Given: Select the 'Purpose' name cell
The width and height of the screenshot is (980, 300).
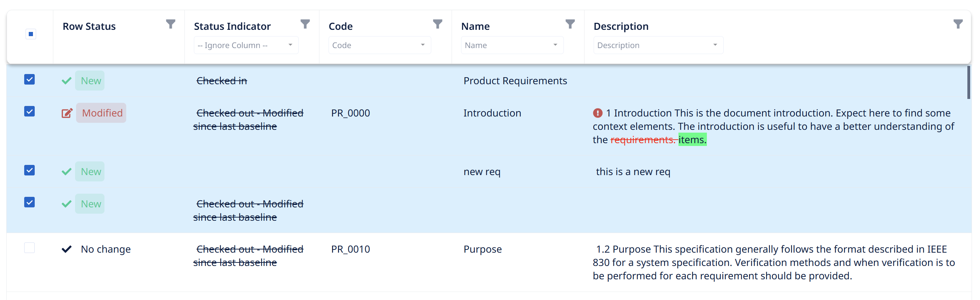Looking at the screenshot, I should (x=482, y=249).
